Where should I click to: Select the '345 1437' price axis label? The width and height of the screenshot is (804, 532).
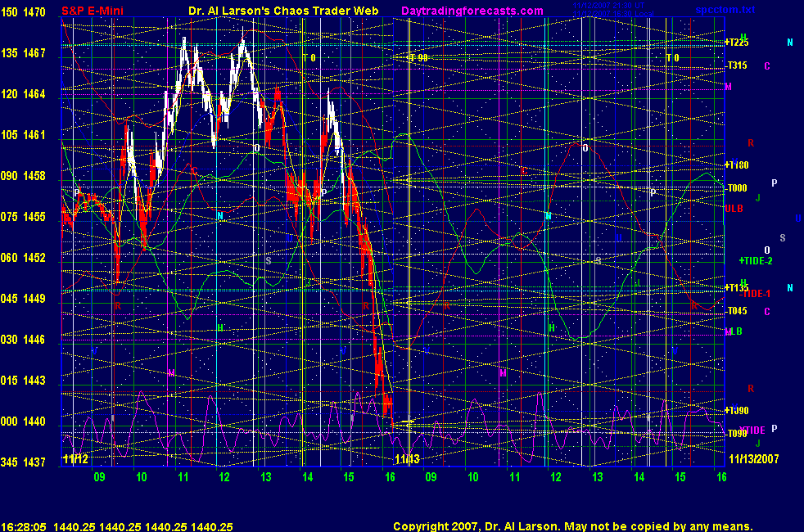(x=23, y=462)
